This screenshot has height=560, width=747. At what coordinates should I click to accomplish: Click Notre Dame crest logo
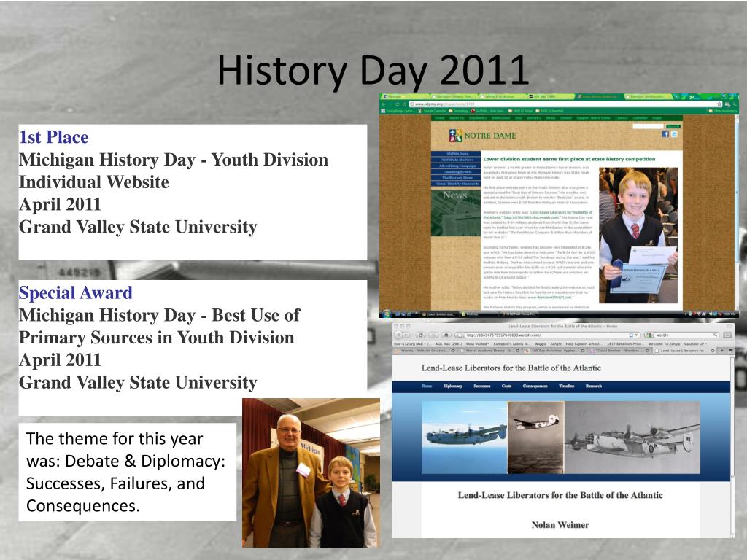tap(455, 136)
